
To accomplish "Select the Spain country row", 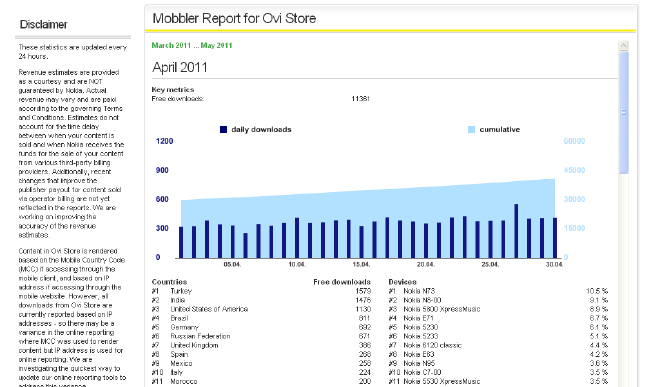I will point(261,354).
